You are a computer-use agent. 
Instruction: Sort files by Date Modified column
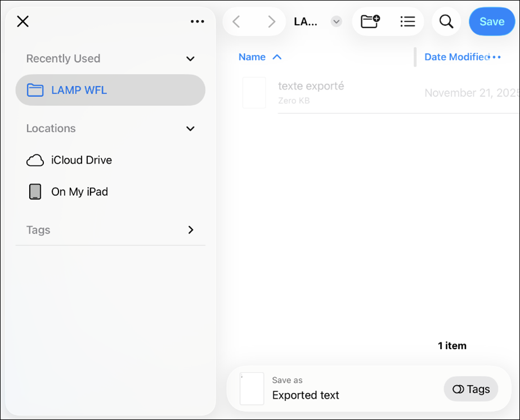pyautogui.click(x=456, y=57)
